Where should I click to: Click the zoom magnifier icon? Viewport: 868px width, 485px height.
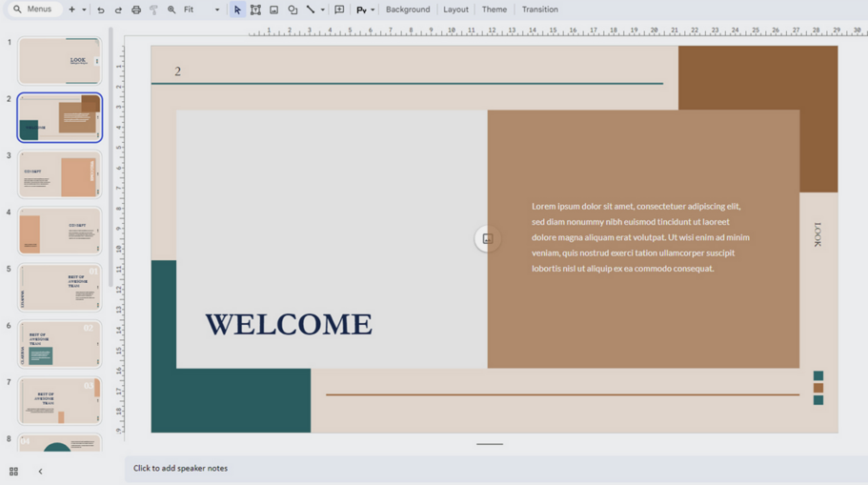point(172,10)
